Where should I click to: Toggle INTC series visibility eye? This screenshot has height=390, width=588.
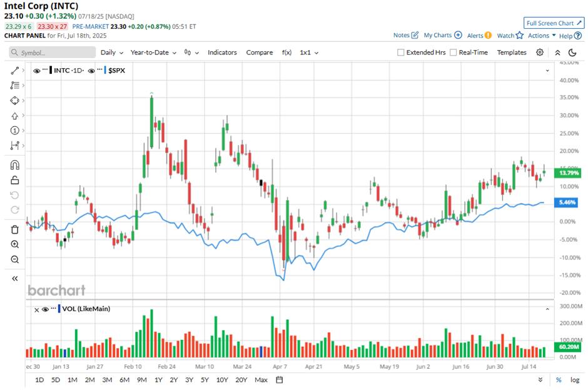(x=37, y=71)
